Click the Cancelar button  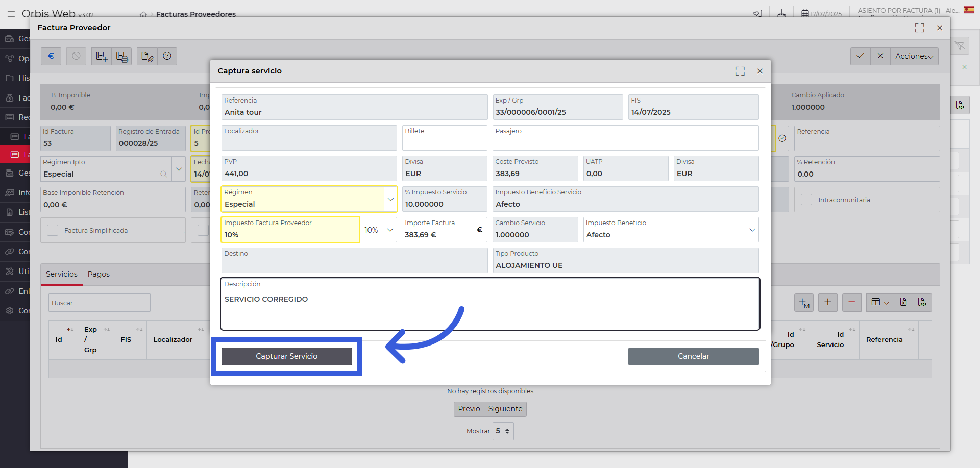693,356
